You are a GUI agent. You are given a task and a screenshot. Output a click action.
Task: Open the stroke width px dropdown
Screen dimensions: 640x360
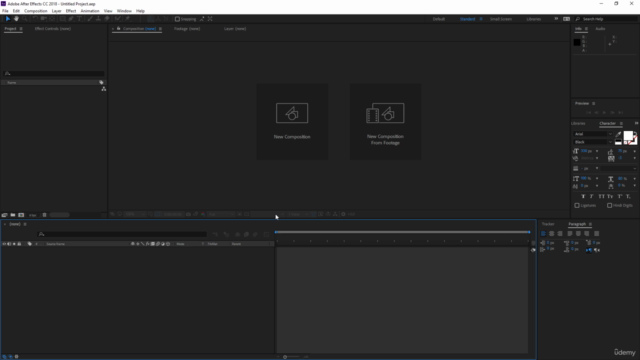tap(597, 168)
